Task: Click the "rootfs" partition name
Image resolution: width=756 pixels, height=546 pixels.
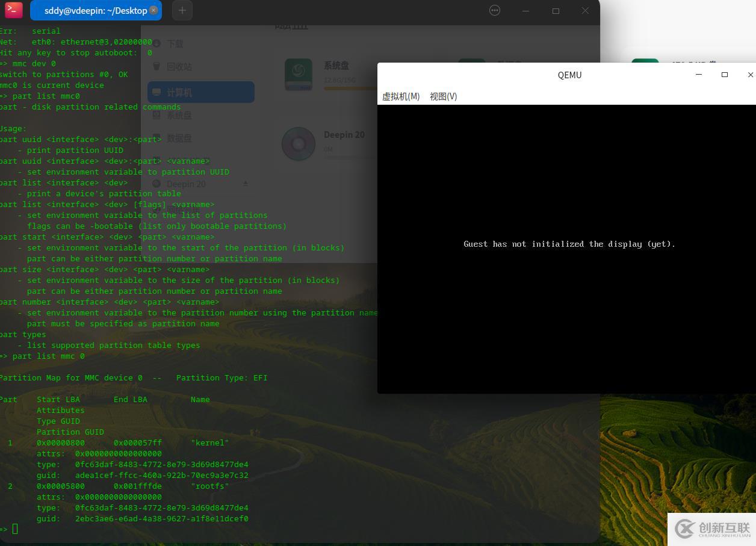Action: (210, 486)
